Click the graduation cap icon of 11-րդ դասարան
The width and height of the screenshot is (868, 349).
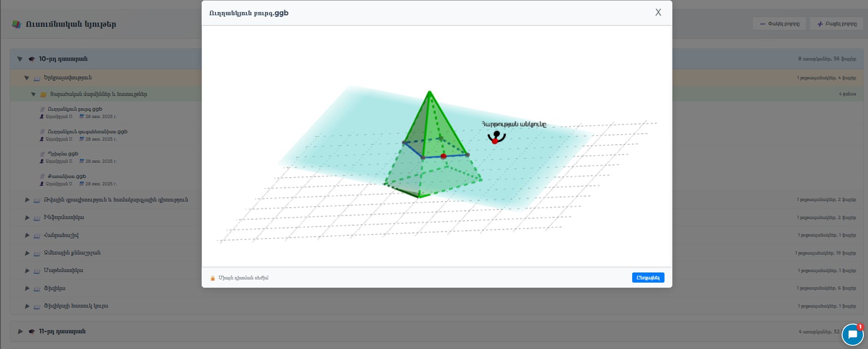[x=31, y=331]
